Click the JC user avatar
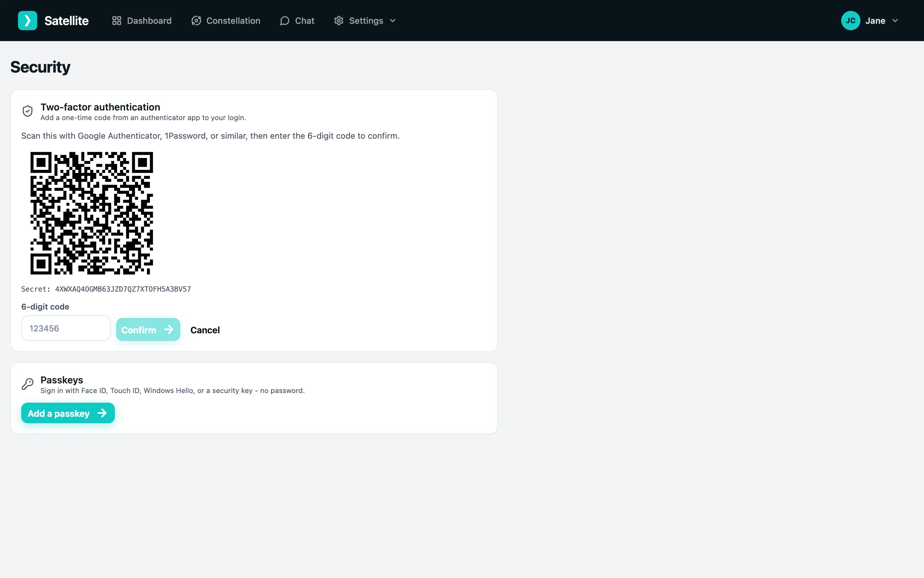This screenshot has width=924, height=578. pos(850,21)
